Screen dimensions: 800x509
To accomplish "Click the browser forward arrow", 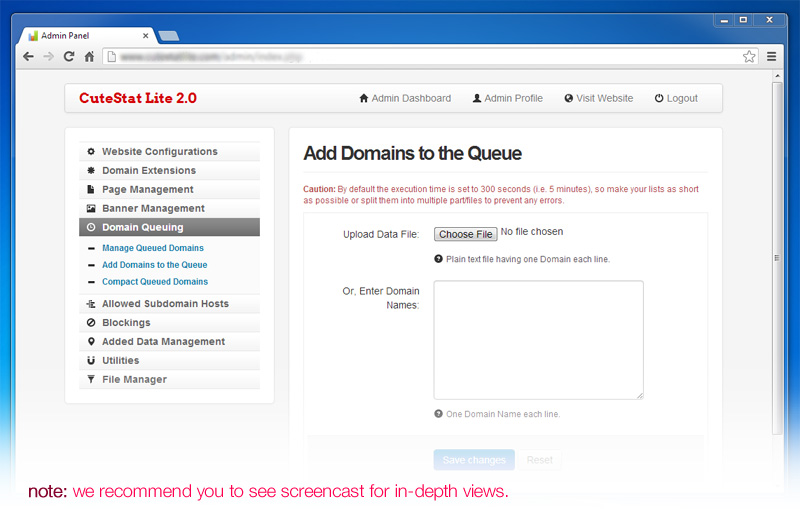I will 48,57.
